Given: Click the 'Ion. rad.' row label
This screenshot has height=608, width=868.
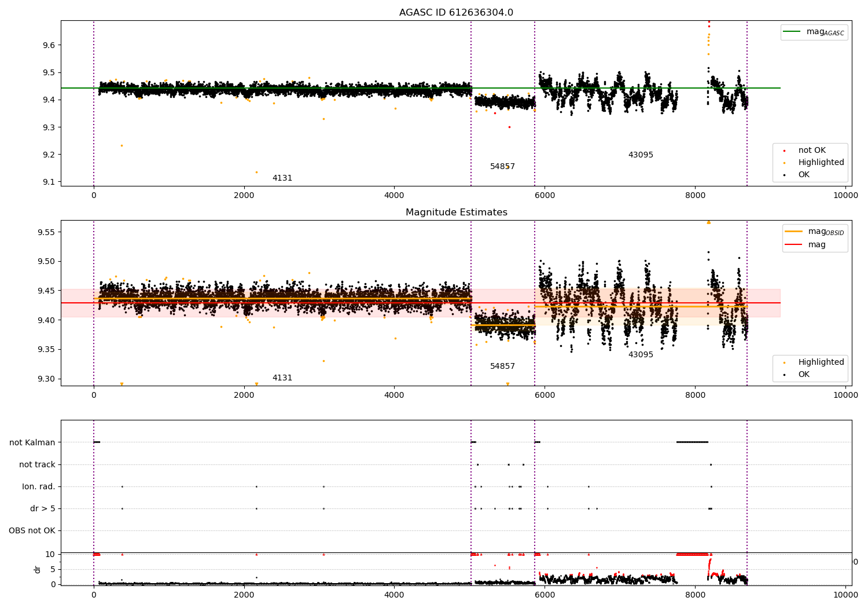Looking at the screenshot, I should coord(39,486).
